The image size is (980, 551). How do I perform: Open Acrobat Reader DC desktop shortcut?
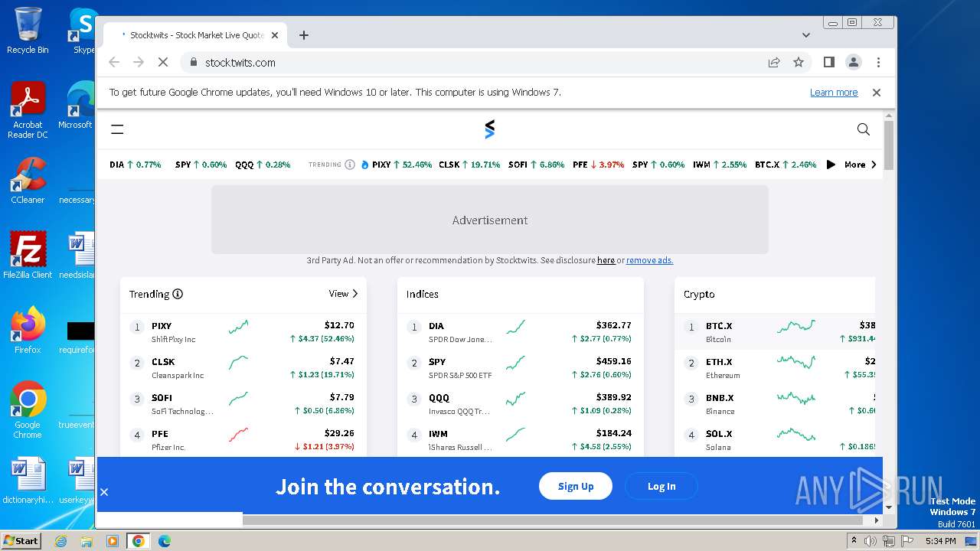pyautogui.click(x=28, y=110)
